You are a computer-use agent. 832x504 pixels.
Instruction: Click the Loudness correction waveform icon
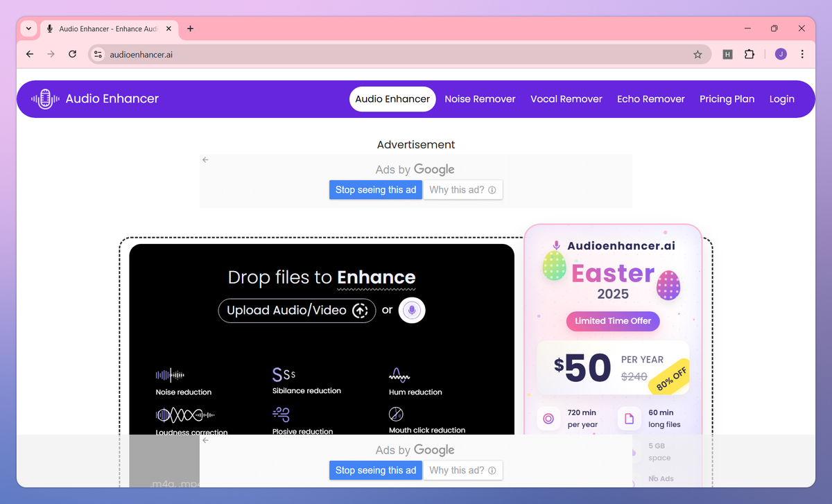pyautogui.click(x=185, y=415)
